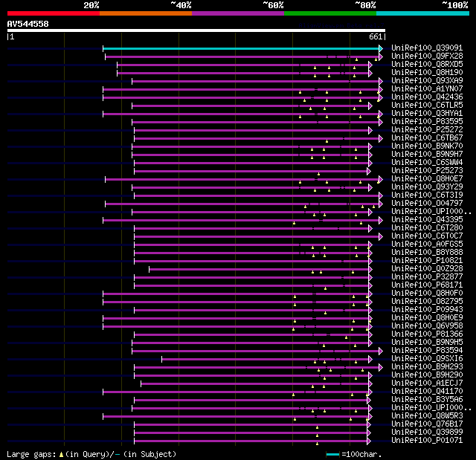Click the arrowhead ending the Q9SXI6 bar
The image size is (476, 460).
(x=370, y=360)
